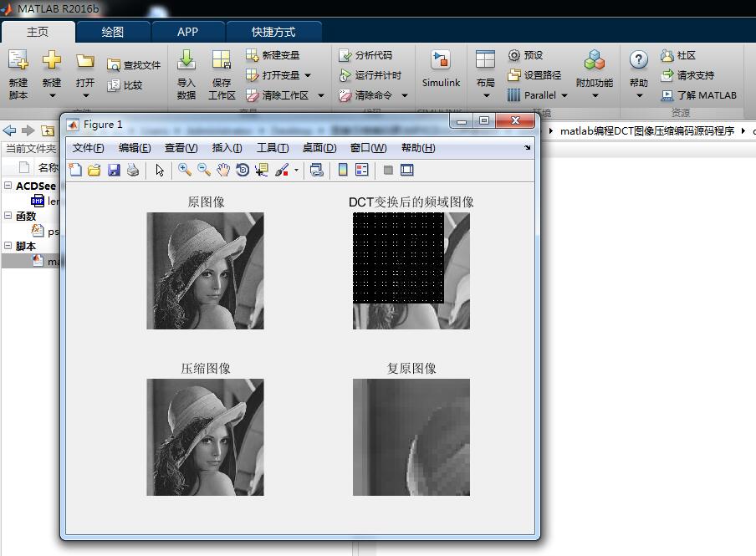This screenshot has width=756, height=556.
Task: Insert a colorbar via the toolbar icon
Action: tap(343, 170)
